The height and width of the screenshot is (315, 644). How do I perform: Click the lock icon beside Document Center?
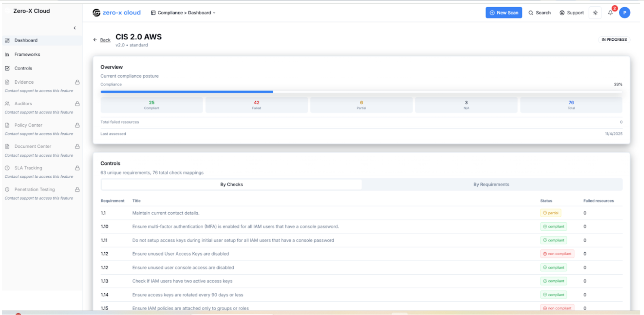[x=77, y=146]
